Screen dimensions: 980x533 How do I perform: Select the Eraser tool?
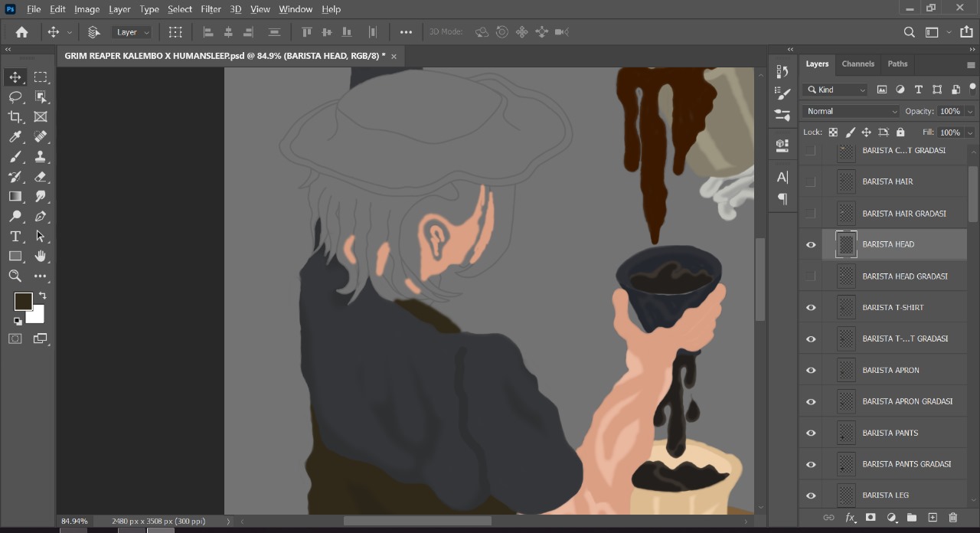coord(41,177)
